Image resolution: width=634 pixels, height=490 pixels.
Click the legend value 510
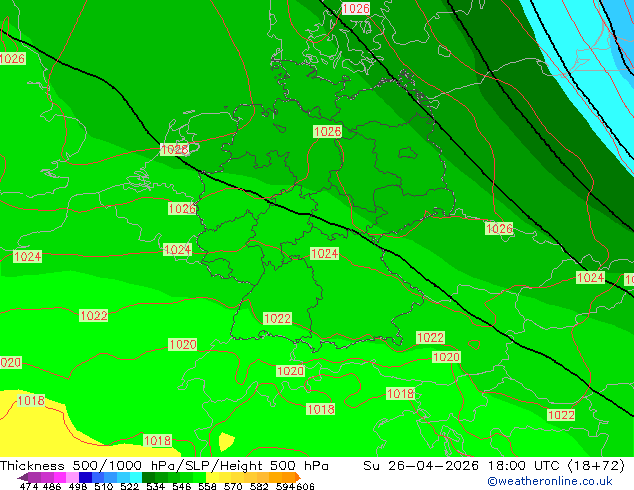click(104, 486)
